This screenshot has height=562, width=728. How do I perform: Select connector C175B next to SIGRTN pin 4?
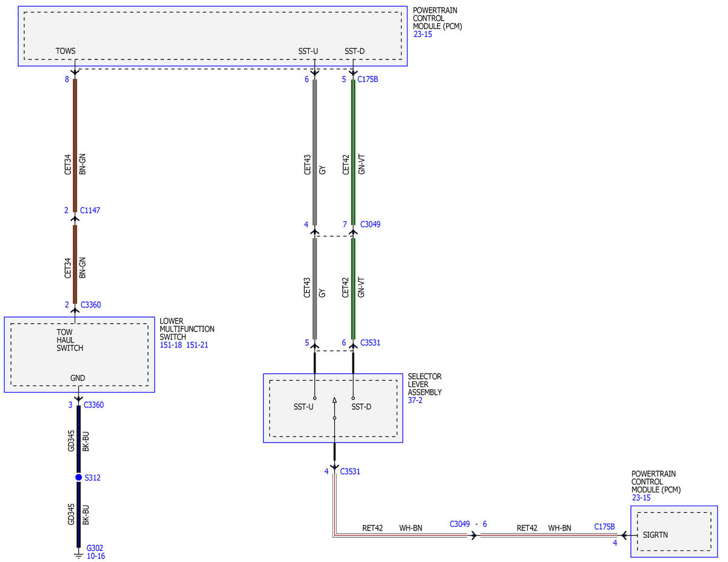(x=605, y=526)
